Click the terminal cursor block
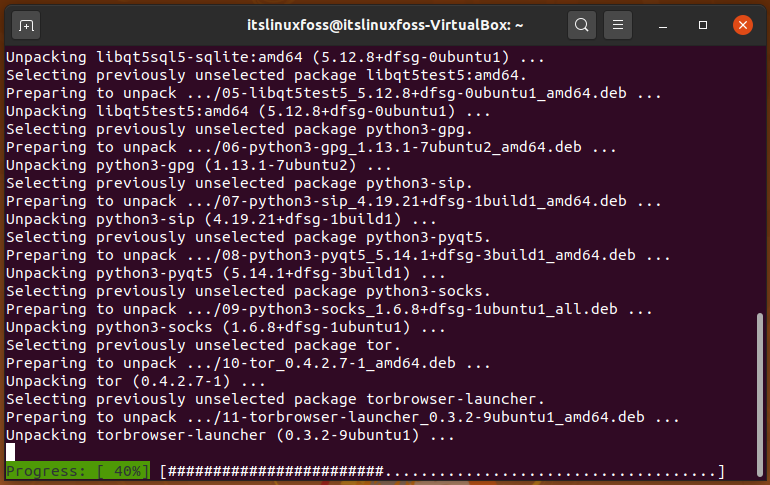 [x=10, y=452]
